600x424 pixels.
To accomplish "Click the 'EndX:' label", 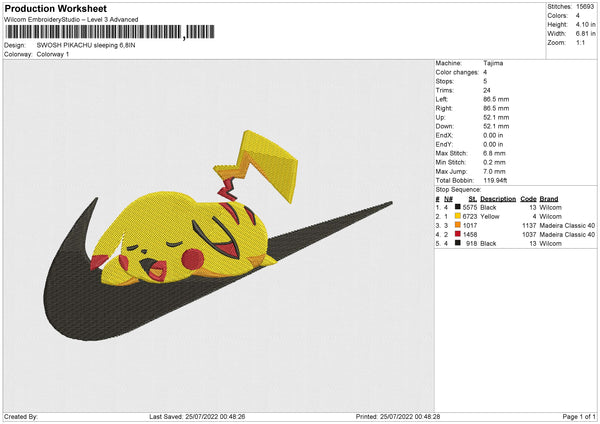I will coord(444,135).
